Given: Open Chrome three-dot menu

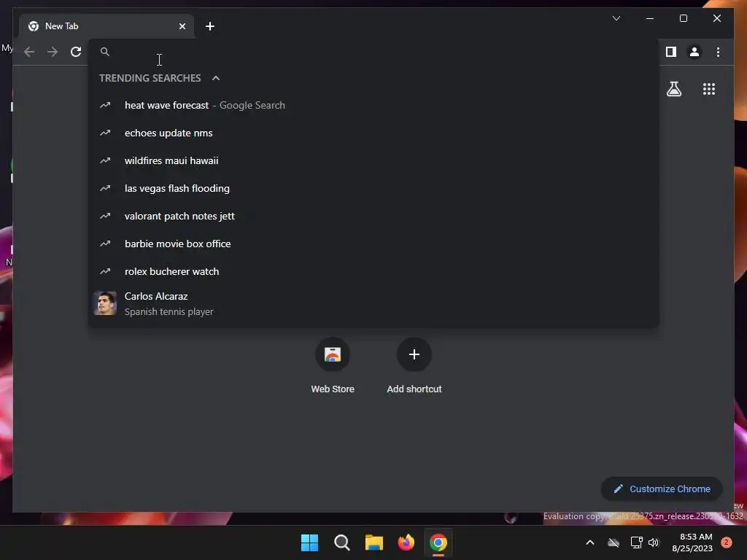Looking at the screenshot, I should click(x=718, y=52).
